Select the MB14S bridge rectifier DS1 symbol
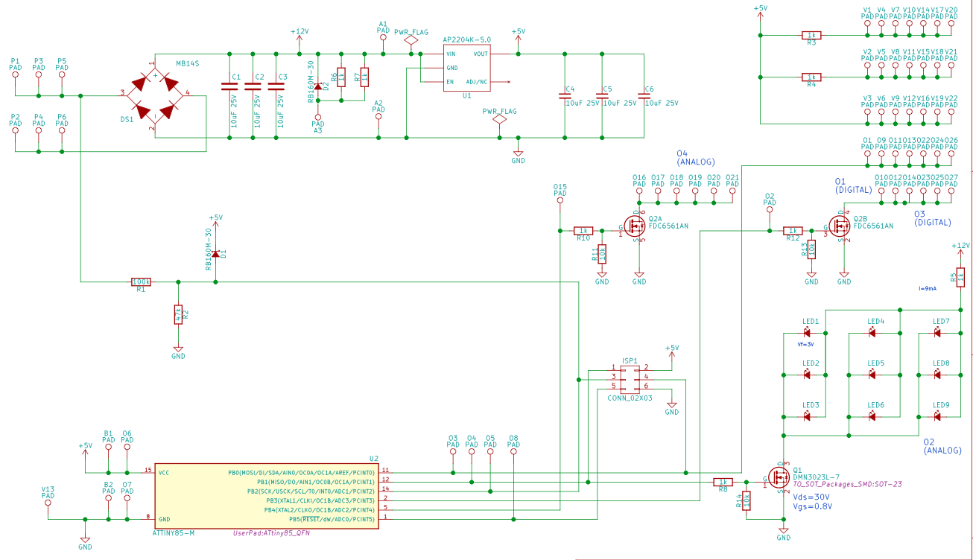The height and width of the screenshot is (560, 973). coord(155,95)
